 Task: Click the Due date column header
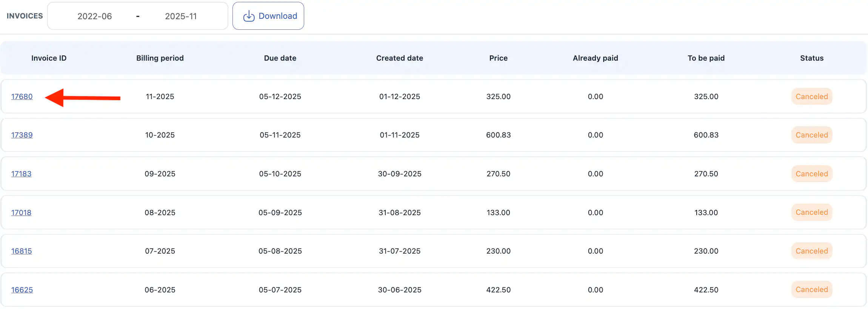click(280, 58)
